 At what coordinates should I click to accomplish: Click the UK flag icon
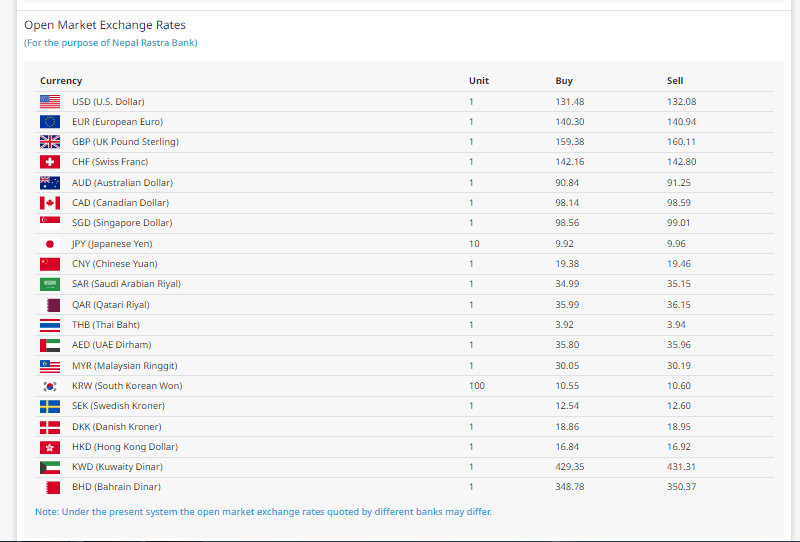(x=50, y=142)
